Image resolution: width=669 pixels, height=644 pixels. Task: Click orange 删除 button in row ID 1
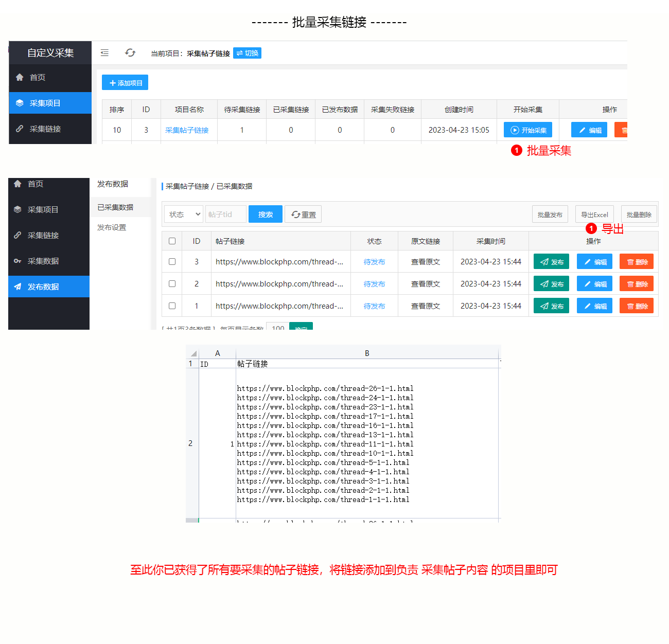click(x=637, y=306)
